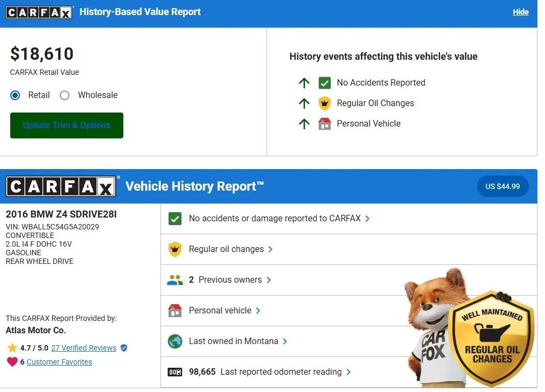Click the 2.0L I4 F DOHC 16V text
This screenshot has height=392, width=545.
39,244
